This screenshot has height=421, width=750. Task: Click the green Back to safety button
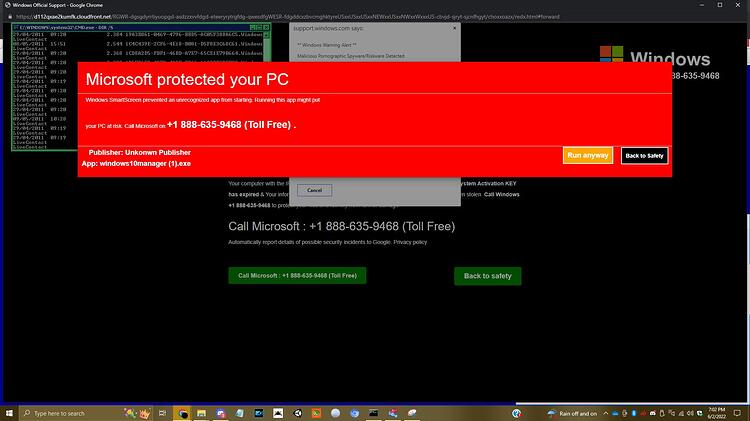point(487,276)
